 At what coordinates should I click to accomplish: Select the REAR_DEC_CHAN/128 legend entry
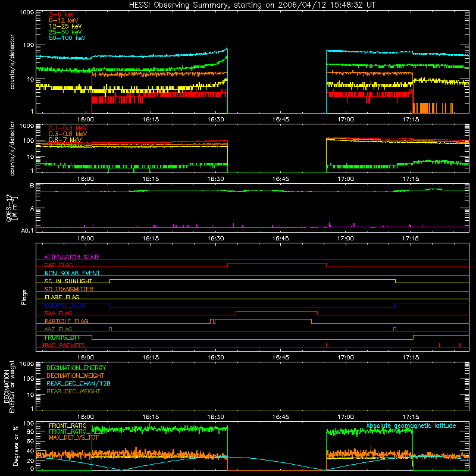tap(79, 383)
